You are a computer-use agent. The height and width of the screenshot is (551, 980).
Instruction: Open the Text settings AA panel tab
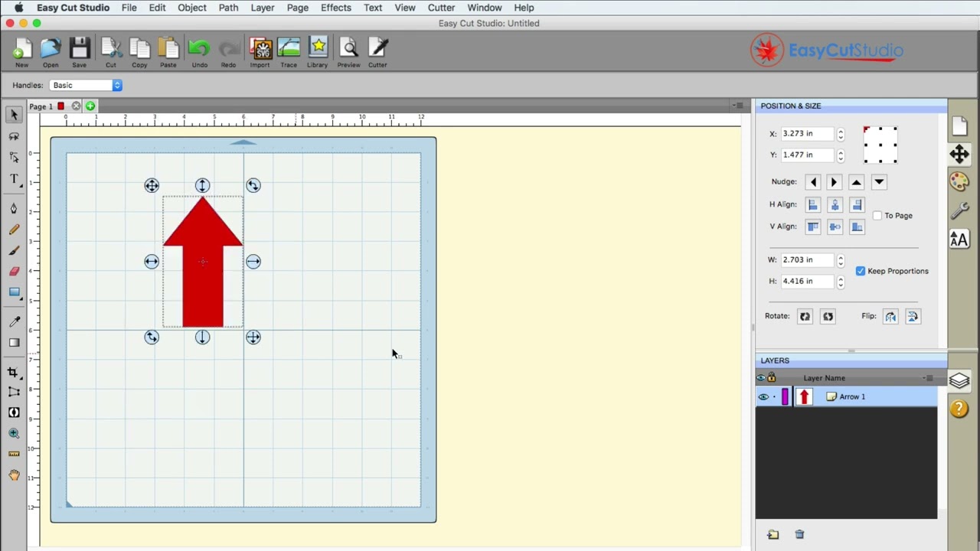pos(959,240)
